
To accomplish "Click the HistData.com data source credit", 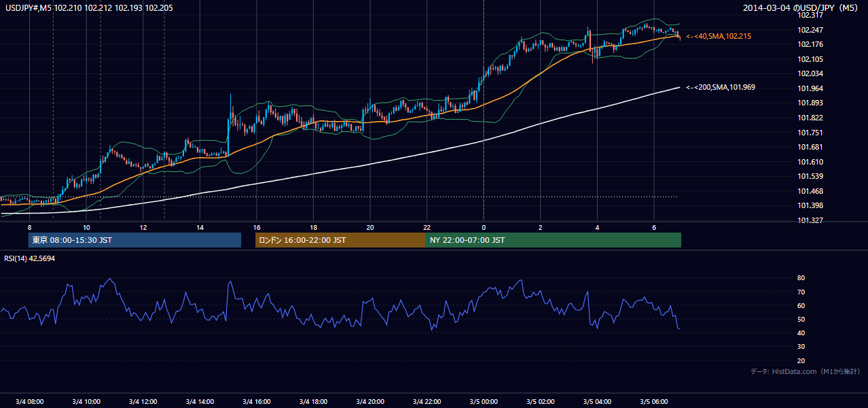I will pos(806,371).
